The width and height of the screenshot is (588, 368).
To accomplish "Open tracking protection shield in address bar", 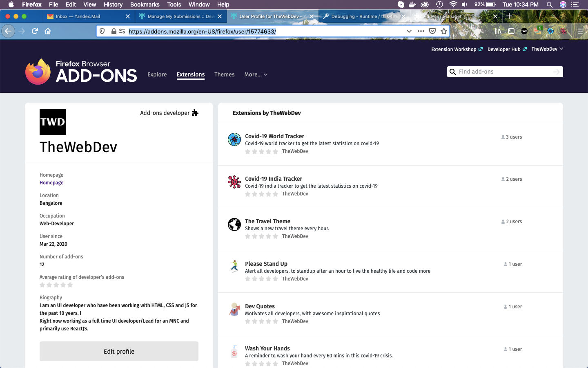I will [x=102, y=31].
